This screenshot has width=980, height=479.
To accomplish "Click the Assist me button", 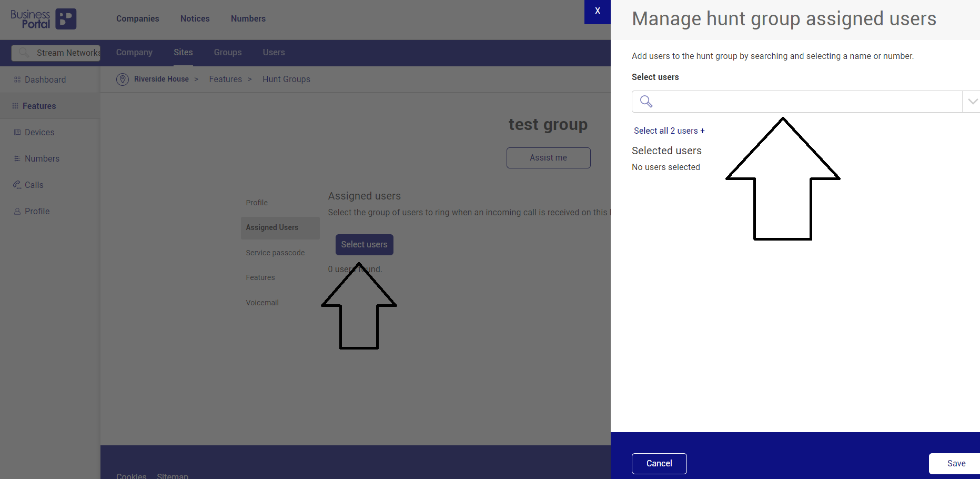I will coord(549,158).
